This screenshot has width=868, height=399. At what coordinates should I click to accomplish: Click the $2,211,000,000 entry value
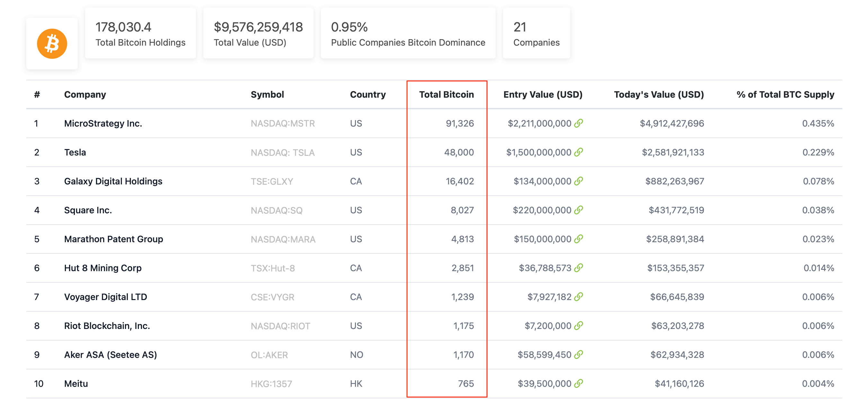pos(539,123)
